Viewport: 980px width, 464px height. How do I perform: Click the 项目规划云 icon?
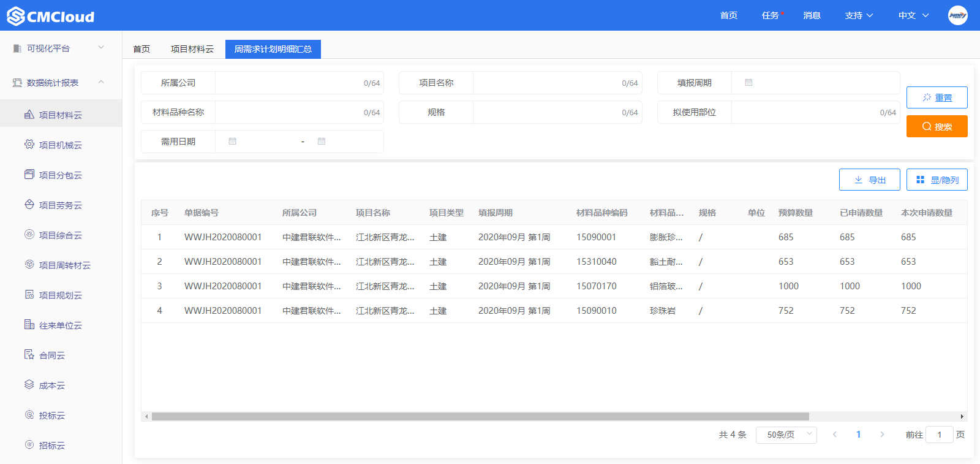click(x=29, y=294)
